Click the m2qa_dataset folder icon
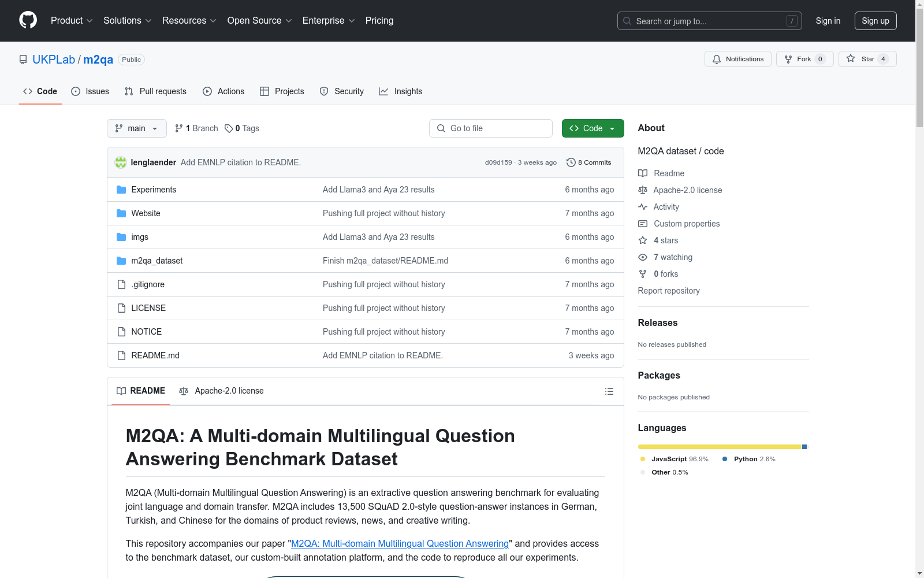 pyautogui.click(x=121, y=261)
